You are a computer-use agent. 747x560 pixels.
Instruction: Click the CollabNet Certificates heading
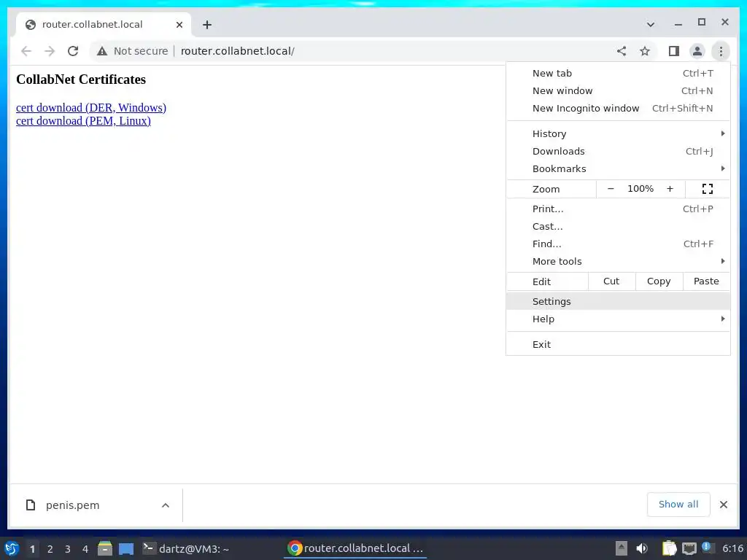pos(81,79)
